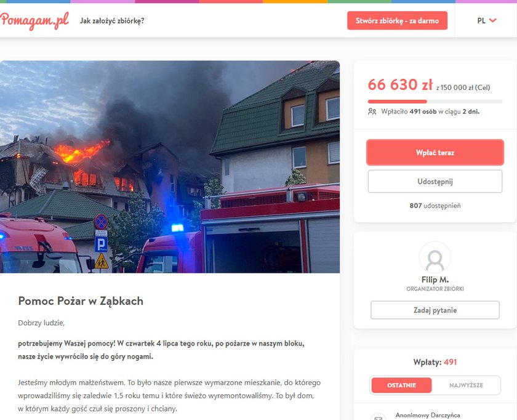Image resolution: width=517 pixels, height=420 pixels.
Task: Click the 807 udostępnień share count
Action: 435,206
